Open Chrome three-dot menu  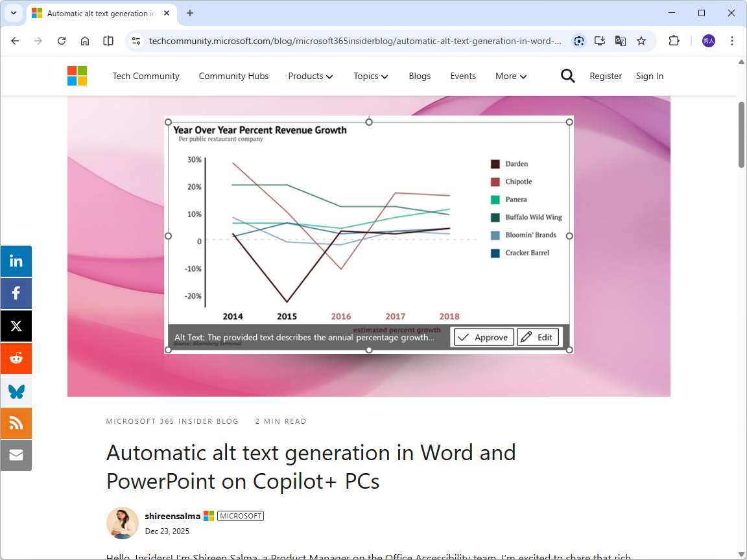(731, 41)
